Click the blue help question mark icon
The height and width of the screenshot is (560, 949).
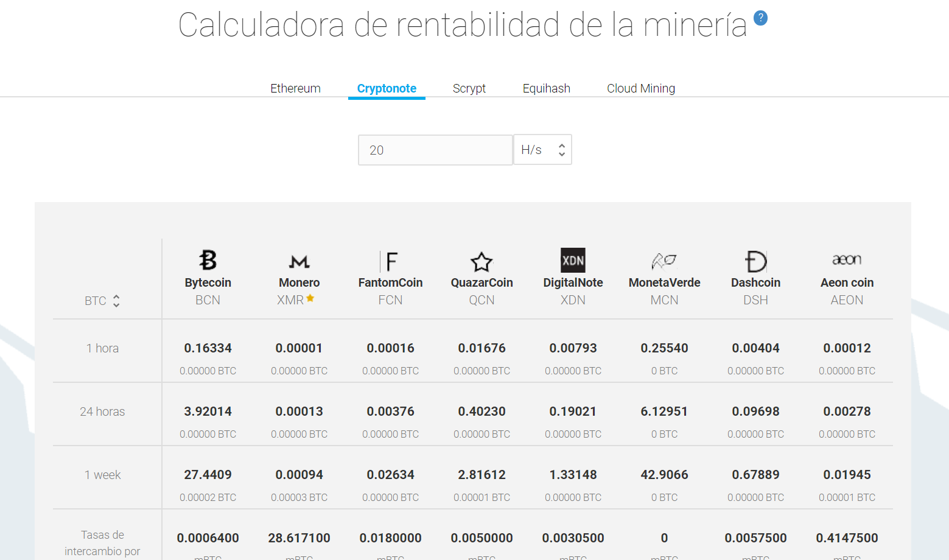click(760, 18)
